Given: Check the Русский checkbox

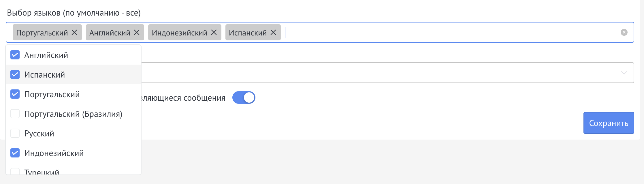Looking at the screenshot, I should [x=14, y=133].
